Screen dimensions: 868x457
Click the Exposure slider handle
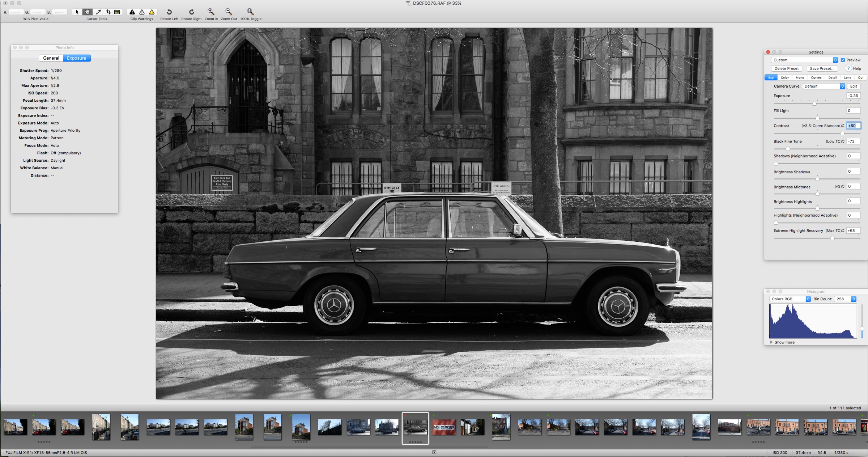(x=814, y=103)
